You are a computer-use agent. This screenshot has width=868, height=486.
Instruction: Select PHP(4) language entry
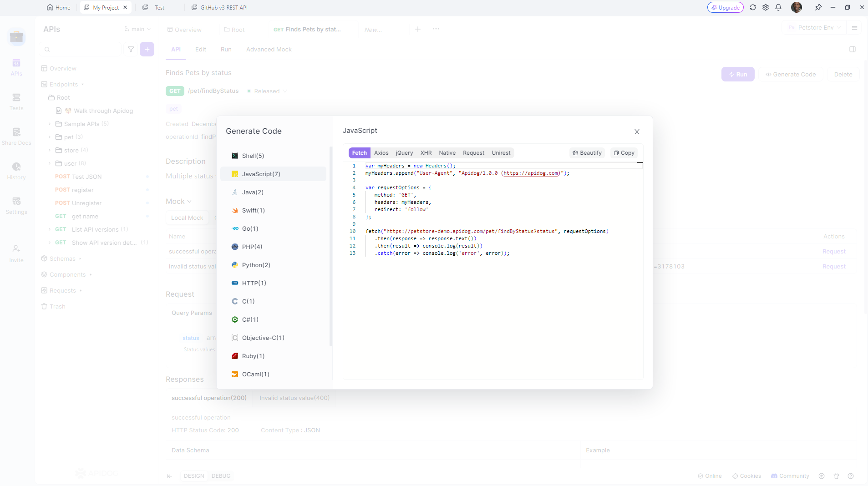(273, 247)
